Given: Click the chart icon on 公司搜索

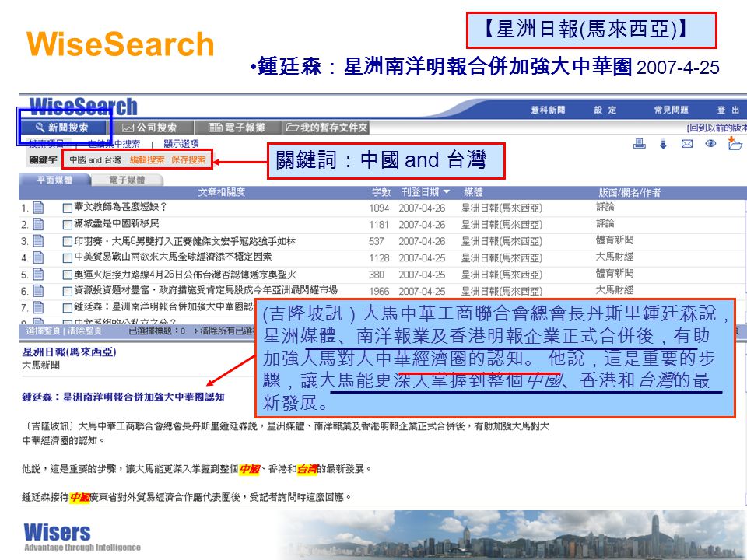Looking at the screenshot, I should point(128,128).
